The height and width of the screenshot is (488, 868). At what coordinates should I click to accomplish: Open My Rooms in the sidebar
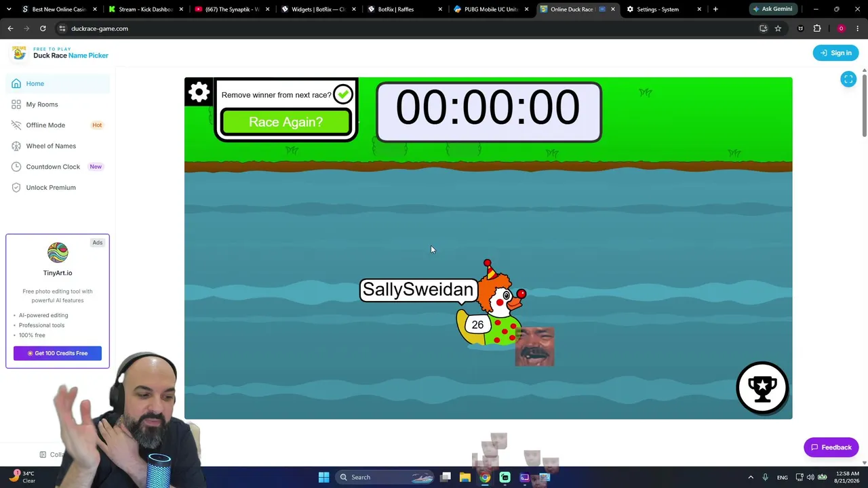point(58,104)
